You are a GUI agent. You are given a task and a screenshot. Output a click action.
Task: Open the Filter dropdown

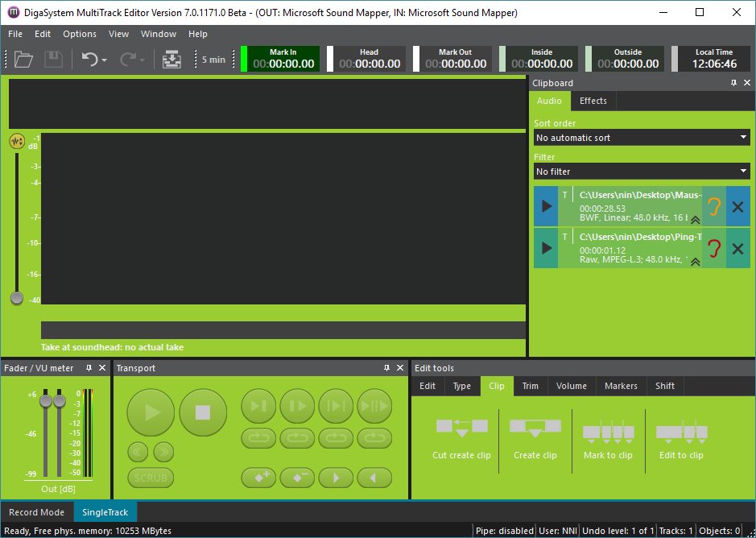[x=642, y=172]
